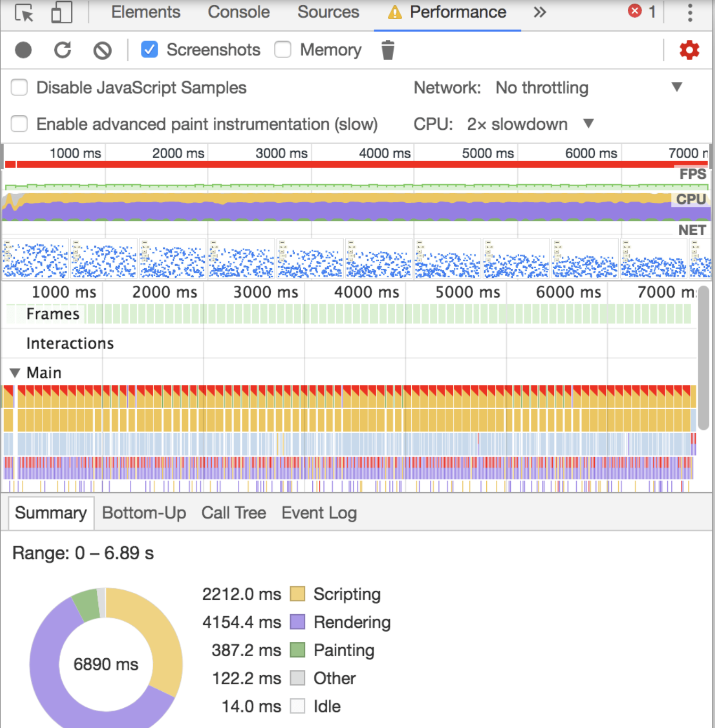This screenshot has height=728, width=715.
Task: Toggle the device toolbar icon
Action: pyautogui.click(x=62, y=12)
